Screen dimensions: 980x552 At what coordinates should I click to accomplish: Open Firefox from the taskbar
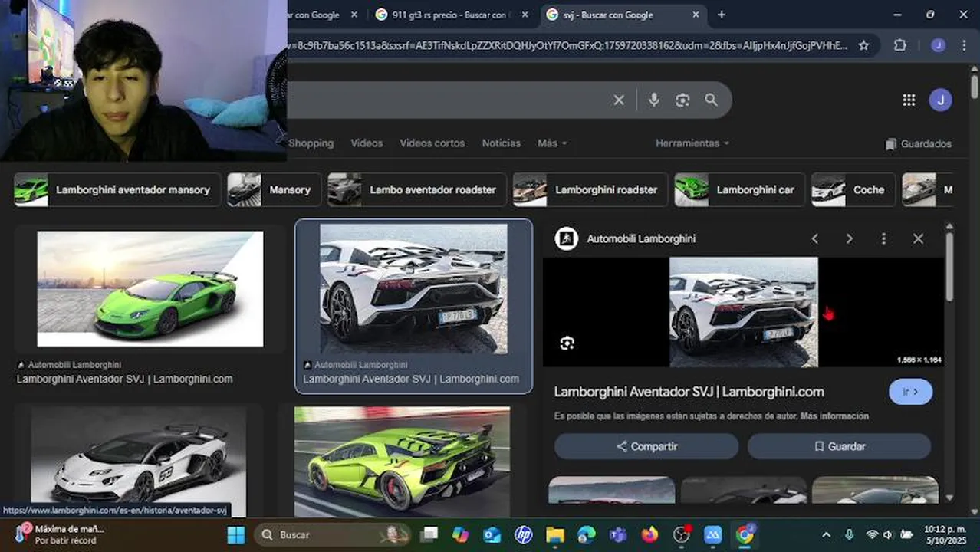pos(649,534)
